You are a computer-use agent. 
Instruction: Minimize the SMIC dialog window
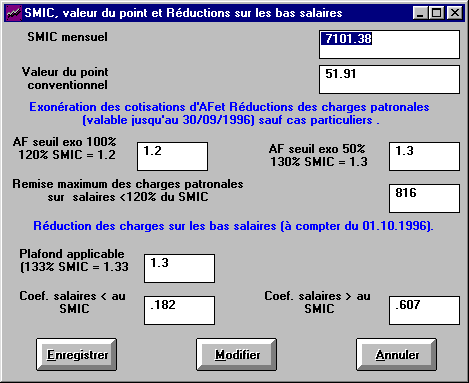pos(420,13)
